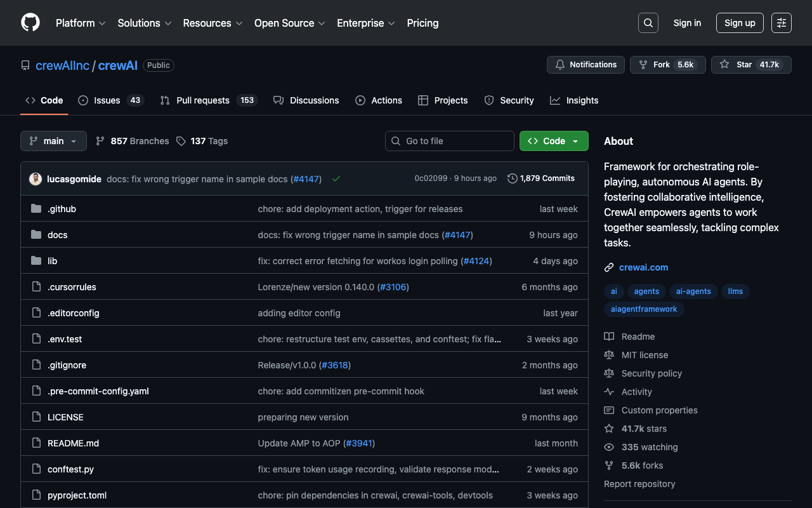812x508 pixels.
Task: Click the green check commit status icon
Action: (336, 179)
